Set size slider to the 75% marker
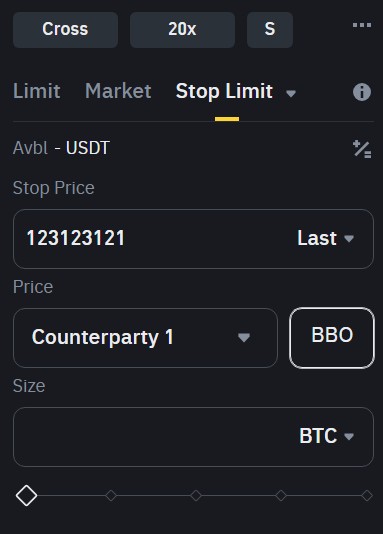Viewport: 383px width, 534px height. coord(281,496)
